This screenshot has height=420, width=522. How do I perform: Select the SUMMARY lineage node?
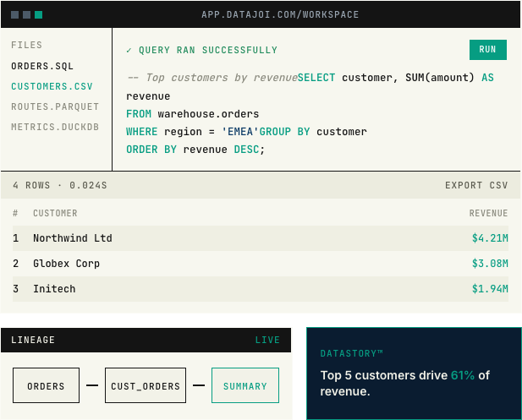(245, 385)
